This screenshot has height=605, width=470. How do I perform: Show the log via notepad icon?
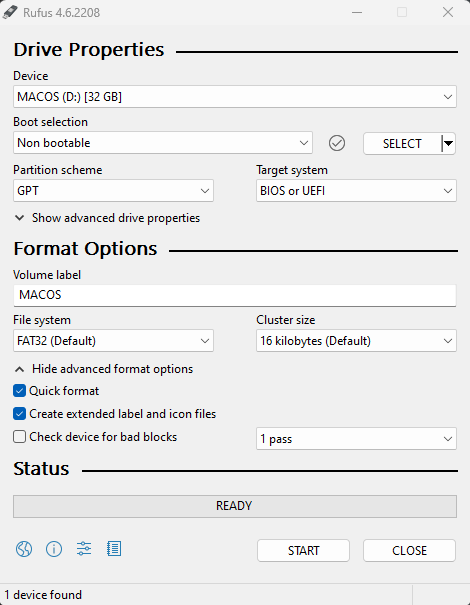114,549
